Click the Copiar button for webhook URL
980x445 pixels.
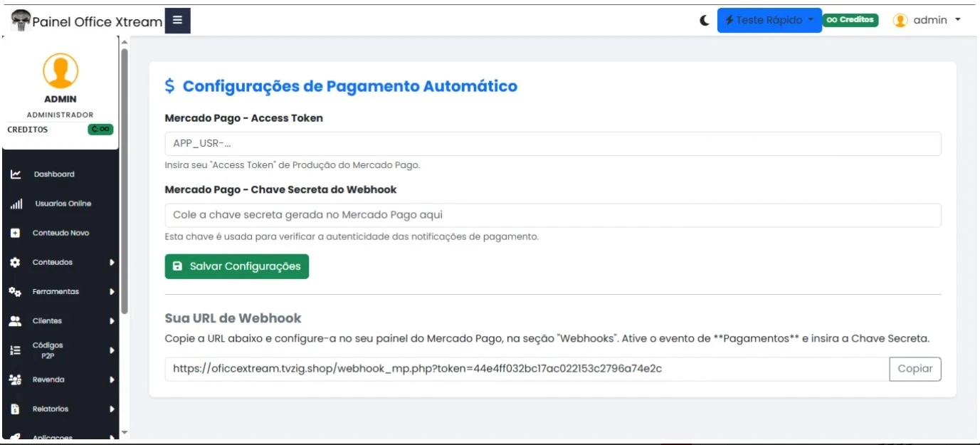(915, 369)
